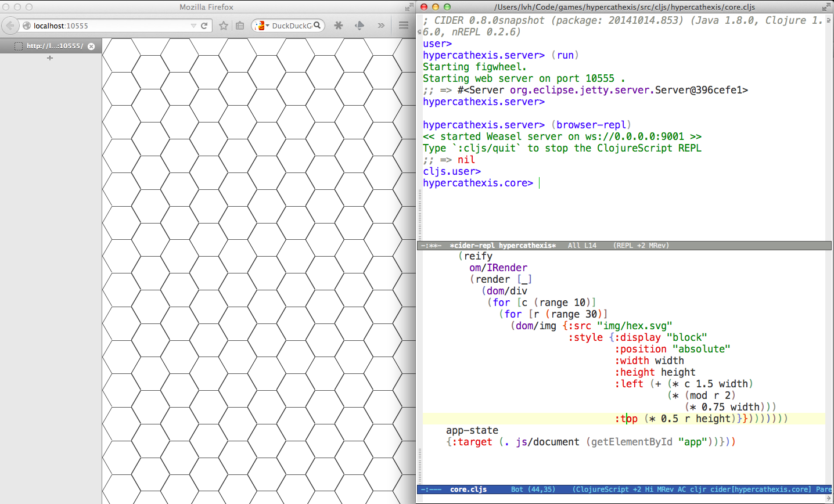The width and height of the screenshot is (834, 504).
Task: Open the Firefox hamburger menu
Action: pos(404,26)
